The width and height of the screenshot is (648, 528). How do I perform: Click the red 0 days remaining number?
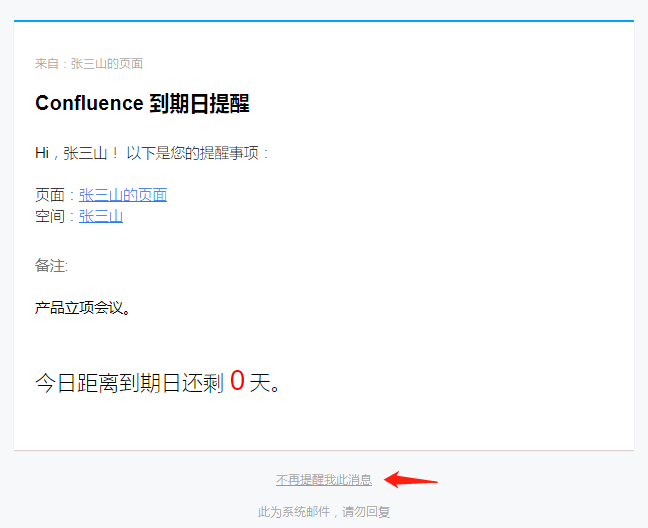tap(237, 381)
